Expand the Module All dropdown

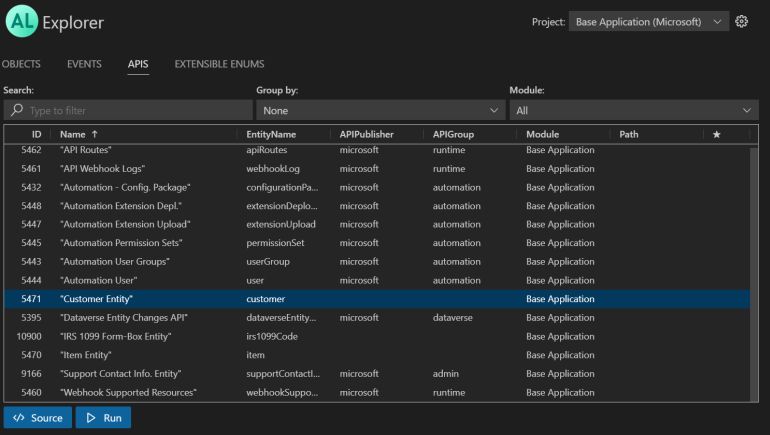634,110
